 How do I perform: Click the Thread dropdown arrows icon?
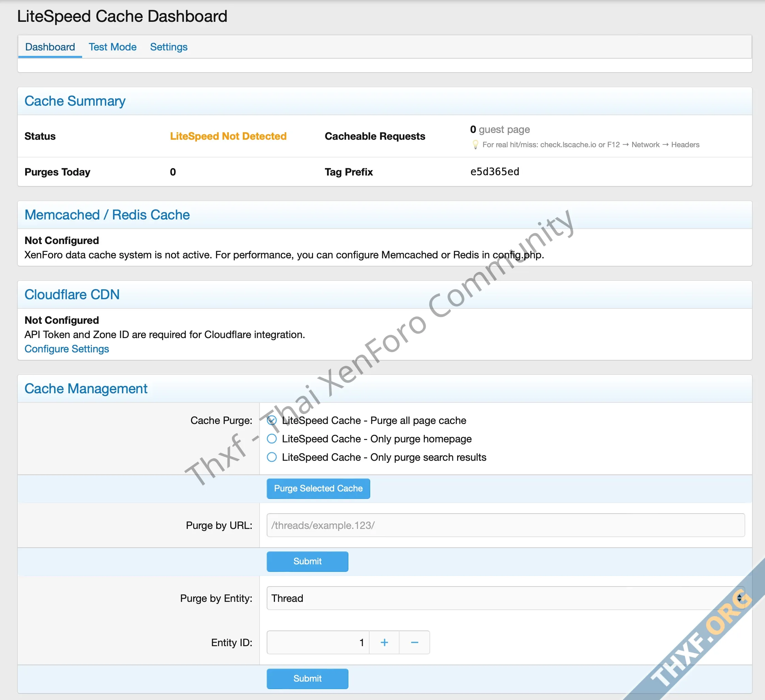point(739,598)
